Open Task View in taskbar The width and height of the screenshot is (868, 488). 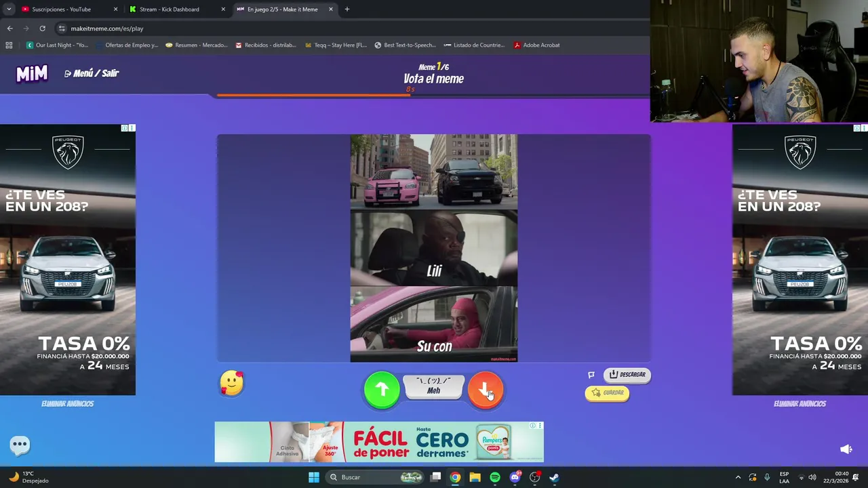click(x=436, y=477)
